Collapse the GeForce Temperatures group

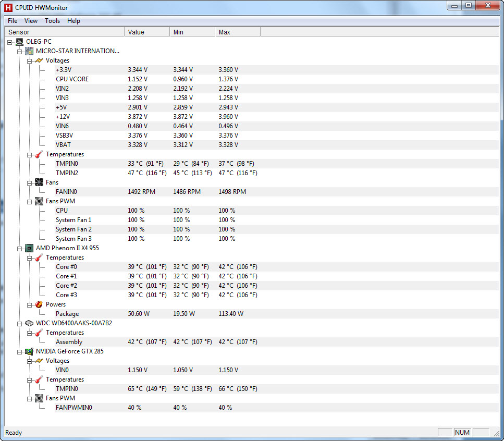pos(29,380)
